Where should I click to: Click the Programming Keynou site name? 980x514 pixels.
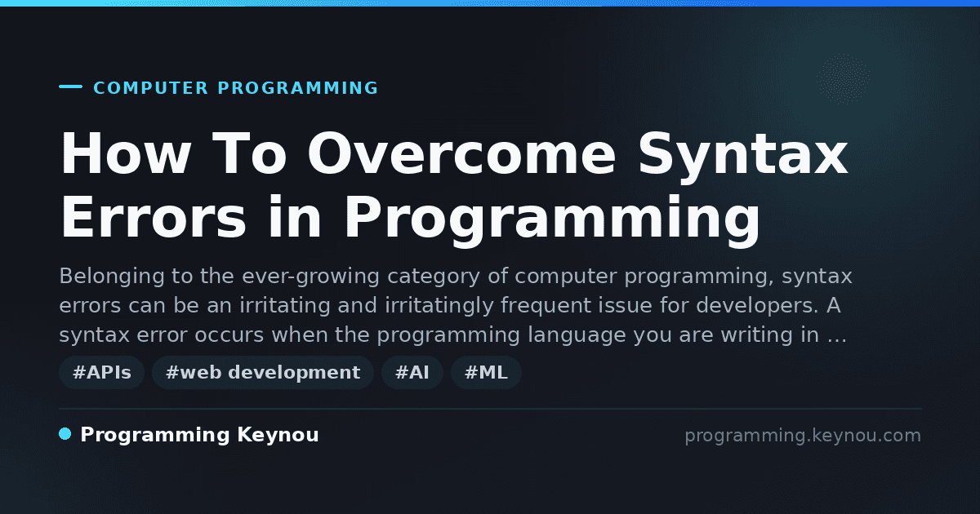[199, 436]
